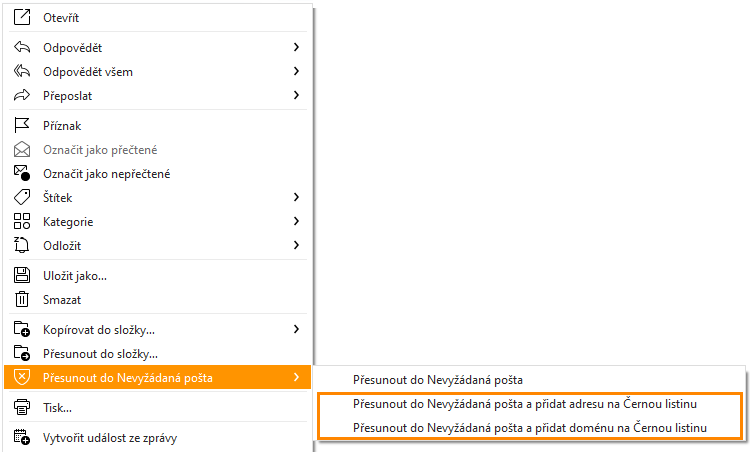This screenshot has width=750, height=452.
Task: Click highlighted Přesunout do Nevyžádaná pošta row
Action: pyautogui.click(x=128, y=377)
